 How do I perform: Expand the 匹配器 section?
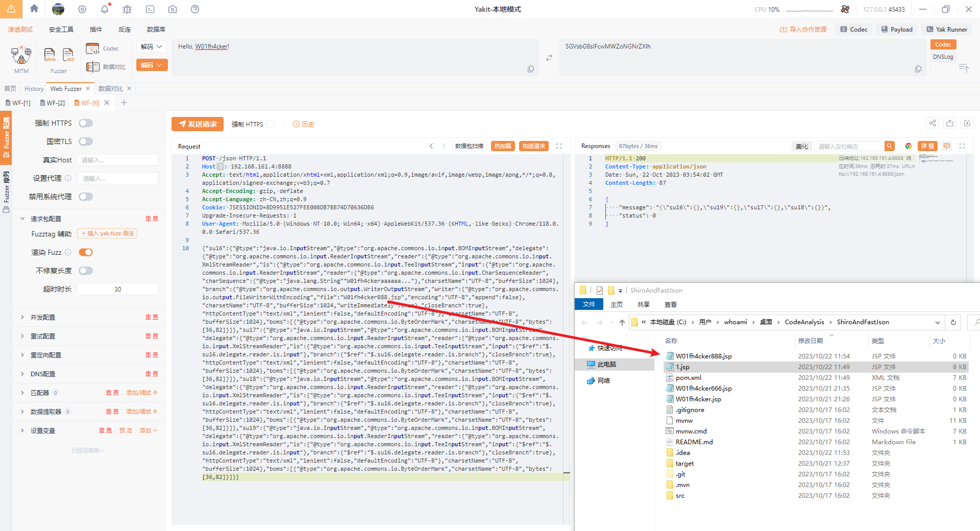point(22,393)
